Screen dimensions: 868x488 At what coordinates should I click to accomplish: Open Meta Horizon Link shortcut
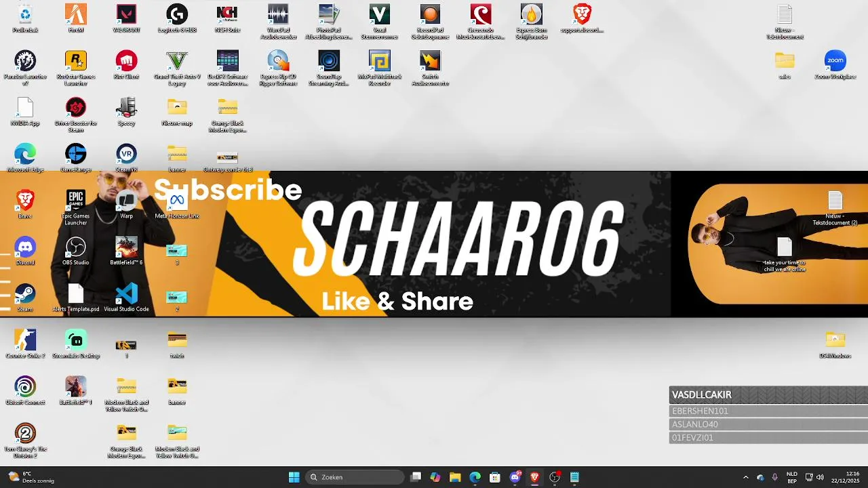177,204
